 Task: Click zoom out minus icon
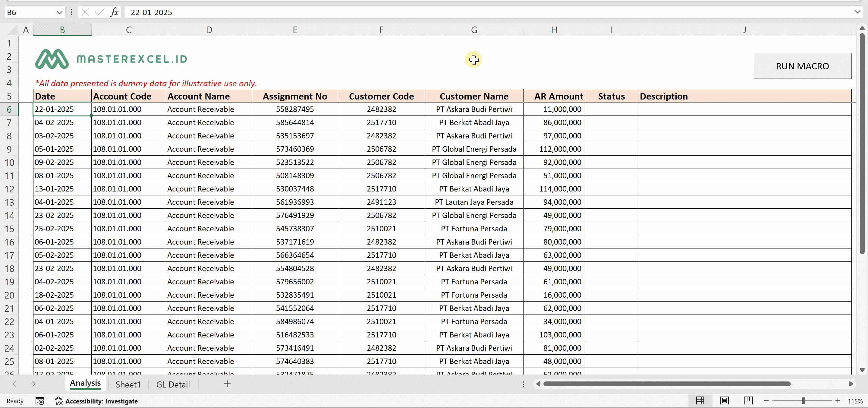[766, 400]
